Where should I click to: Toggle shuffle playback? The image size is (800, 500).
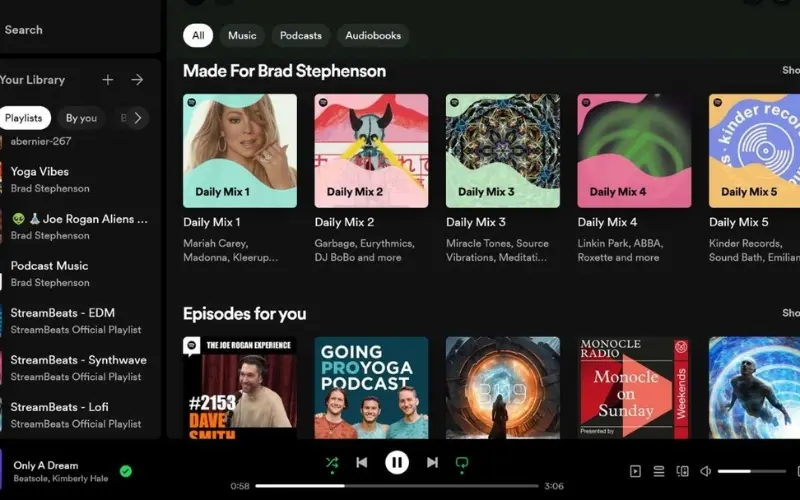tap(332, 463)
